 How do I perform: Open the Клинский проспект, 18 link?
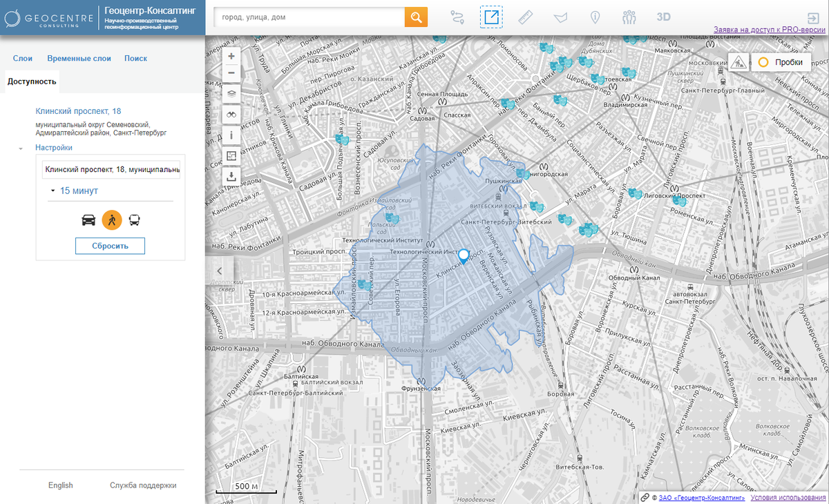point(78,111)
